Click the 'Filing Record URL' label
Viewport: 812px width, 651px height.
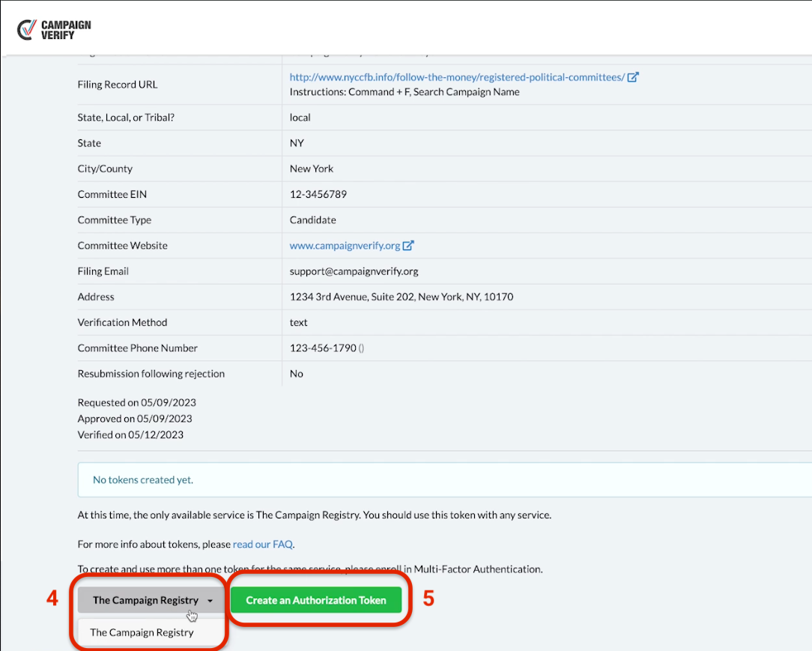tap(118, 85)
